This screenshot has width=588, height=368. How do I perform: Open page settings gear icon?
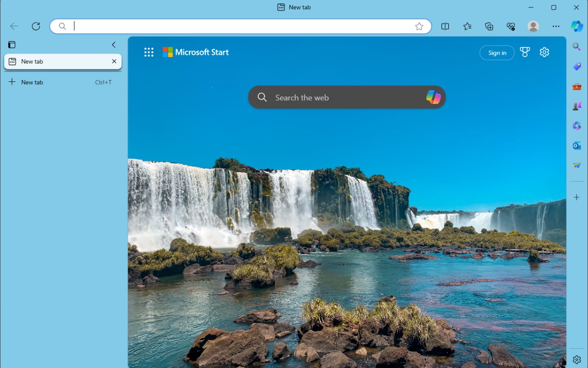[x=544, y=52]
